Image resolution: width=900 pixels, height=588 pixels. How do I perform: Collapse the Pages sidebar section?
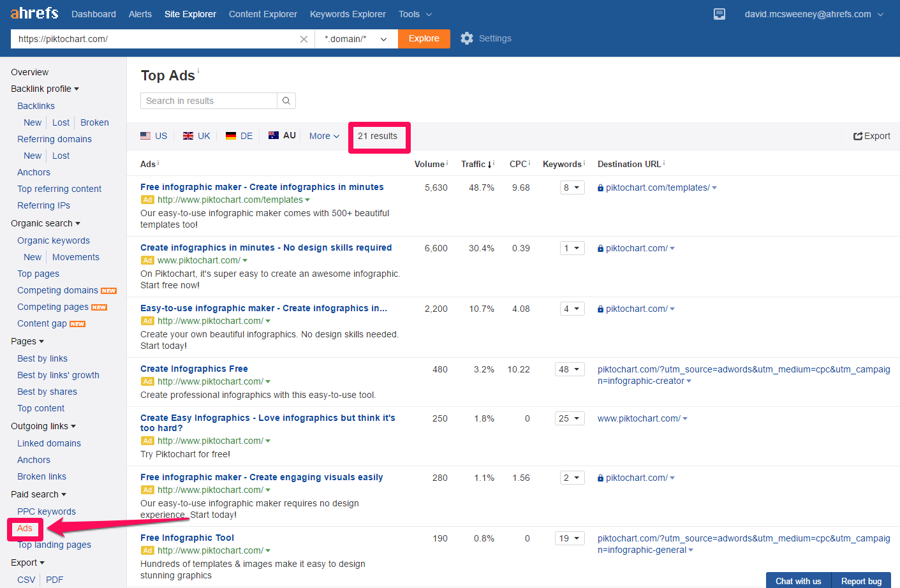click(27, 341)
